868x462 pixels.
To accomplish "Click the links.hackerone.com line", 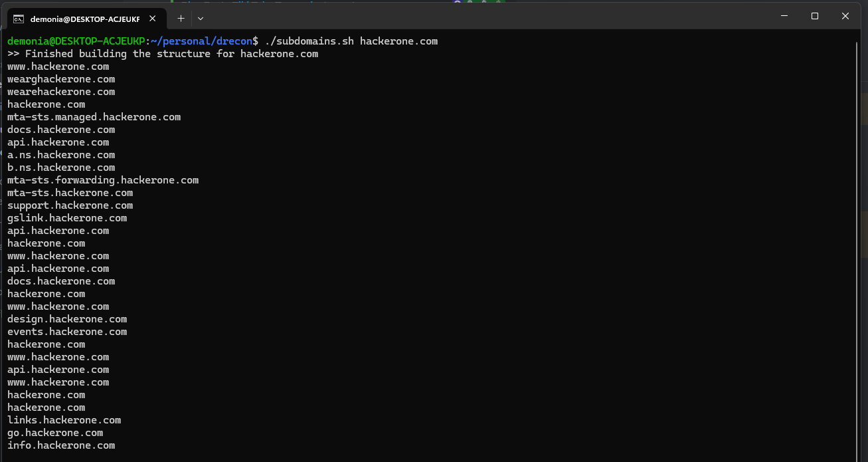I will pyautogui.click(x=64, y=420).
